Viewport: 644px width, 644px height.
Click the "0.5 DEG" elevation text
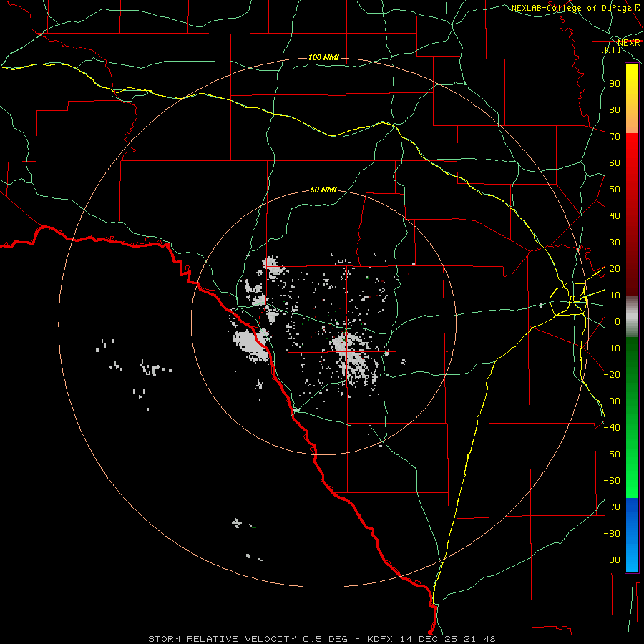pos(326,639)
